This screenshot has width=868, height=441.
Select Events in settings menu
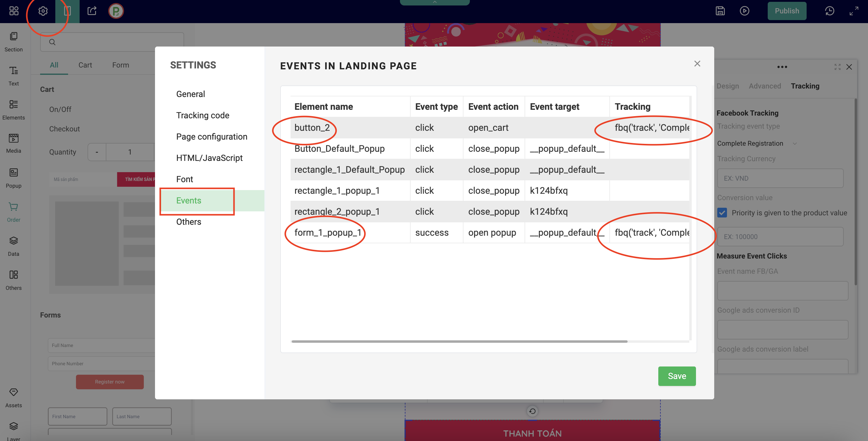coord(212,201)
